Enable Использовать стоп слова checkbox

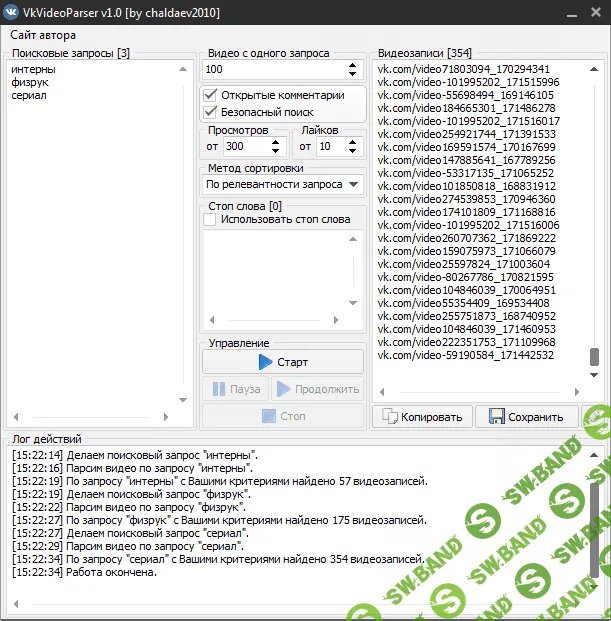coord(210,219)
